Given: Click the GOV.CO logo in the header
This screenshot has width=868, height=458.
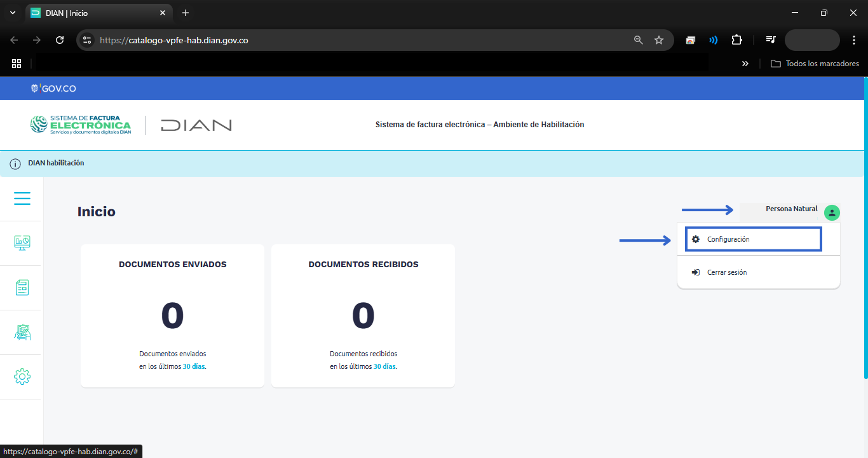Looking at the screenshot, I should coord(54,88).
